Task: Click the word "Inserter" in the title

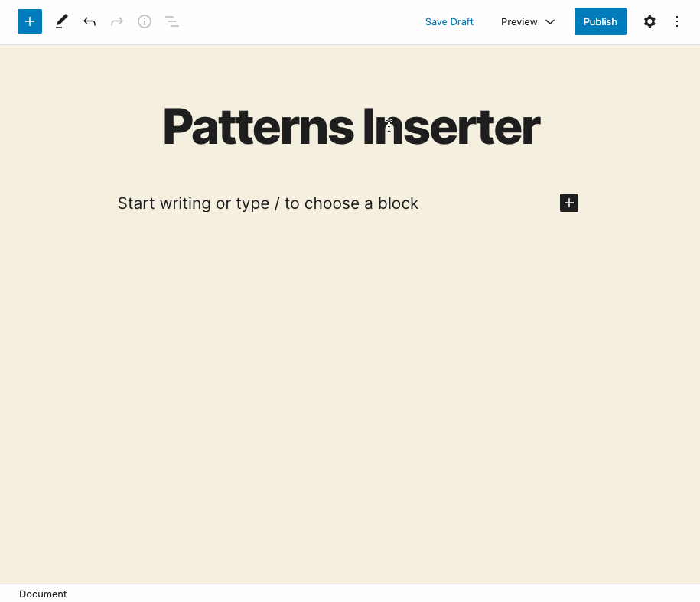Action: tap(451, 127)
